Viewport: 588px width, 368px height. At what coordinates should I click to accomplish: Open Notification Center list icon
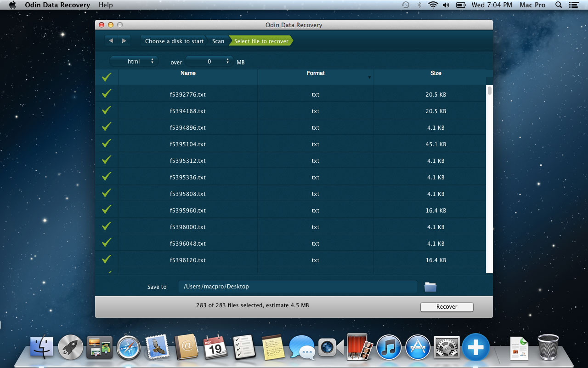click(573, 5)
